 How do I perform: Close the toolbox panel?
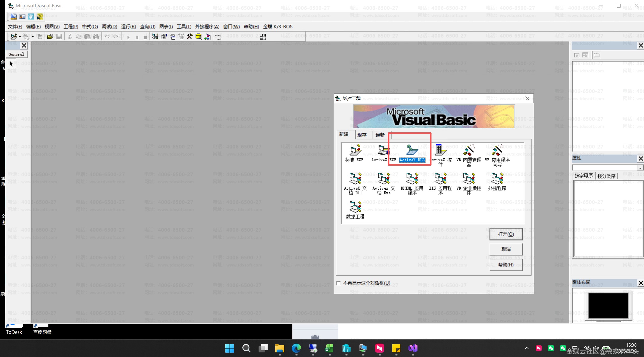(24, 45)
